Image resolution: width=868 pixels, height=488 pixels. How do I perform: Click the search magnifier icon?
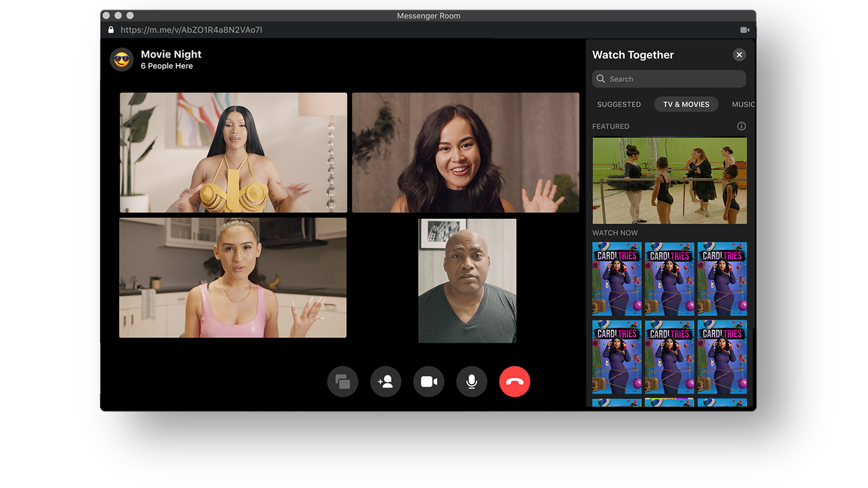601,79
